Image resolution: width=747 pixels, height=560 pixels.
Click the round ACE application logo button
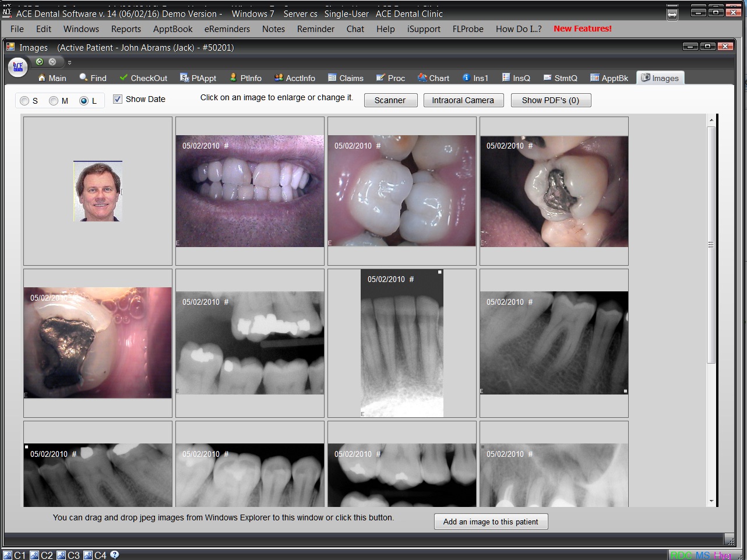pos(18,67)
